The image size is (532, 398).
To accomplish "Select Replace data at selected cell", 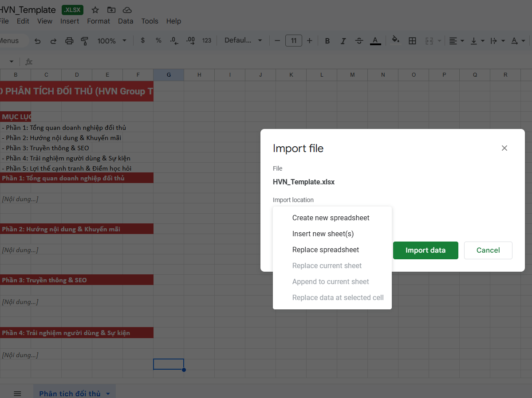I will [332, 298].
